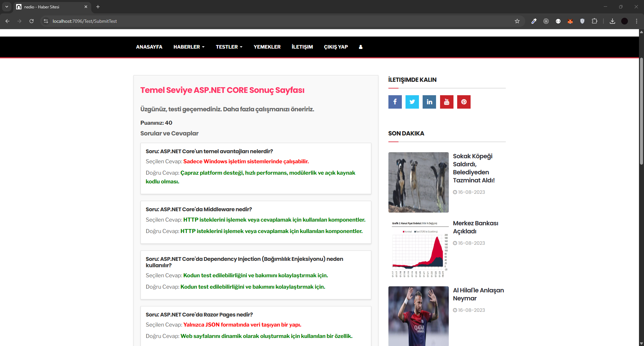Viewport: 644px width, 346px height.
Task: Open the browser extensions puzzle icon
Action: point(594,21)
